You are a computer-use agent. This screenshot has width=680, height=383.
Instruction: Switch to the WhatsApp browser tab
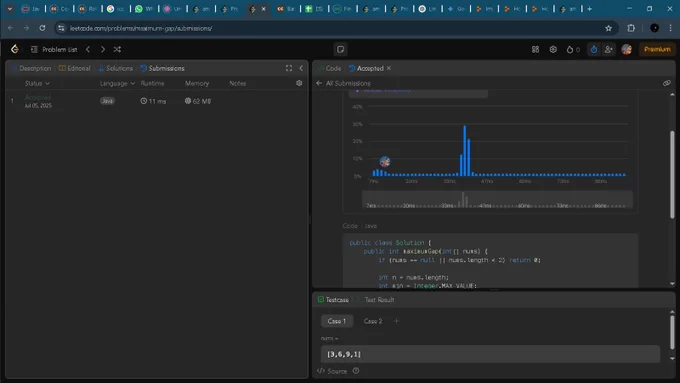pos(144,9)
